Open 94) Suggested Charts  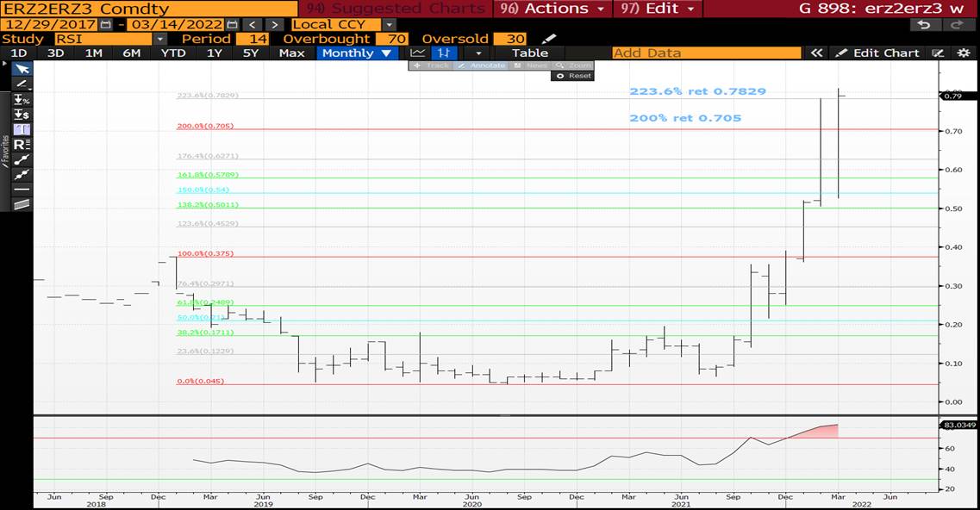[395, 9]
